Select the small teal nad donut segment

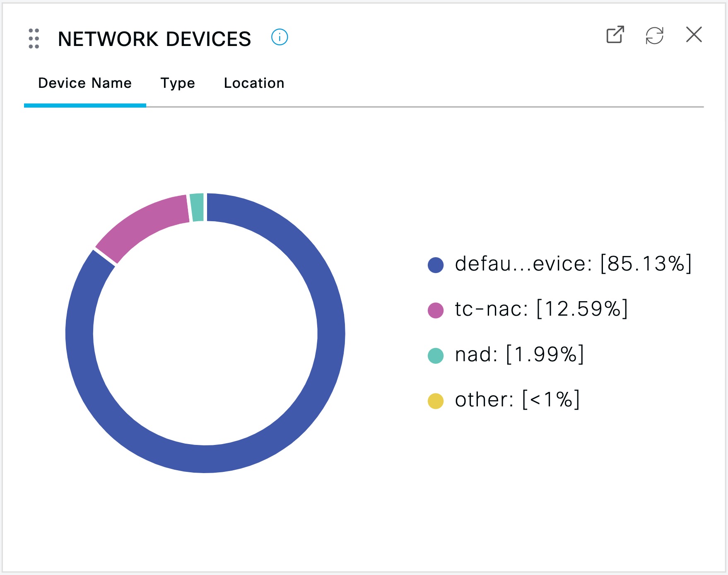197,207
